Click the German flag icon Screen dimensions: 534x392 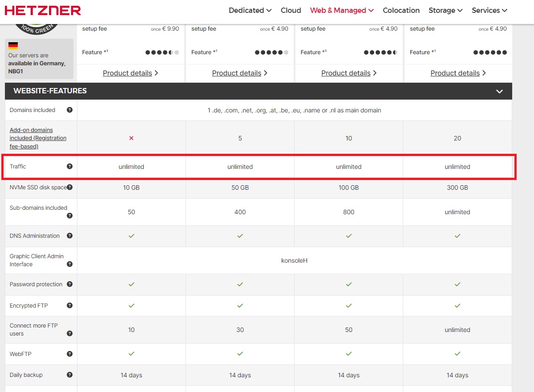coord(13,45)
